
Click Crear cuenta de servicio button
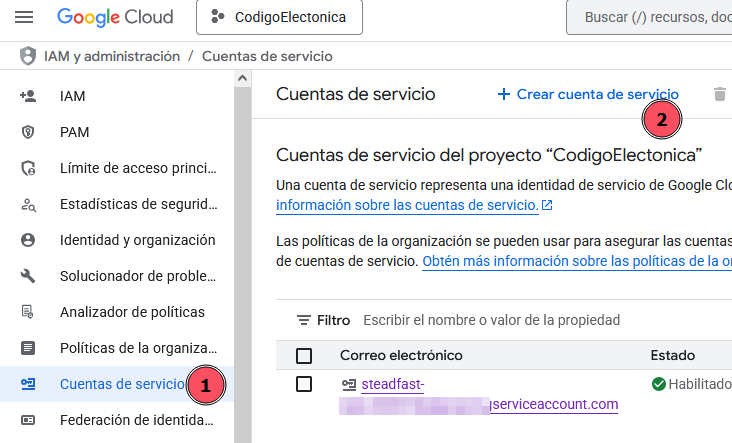tap(588, 94)
